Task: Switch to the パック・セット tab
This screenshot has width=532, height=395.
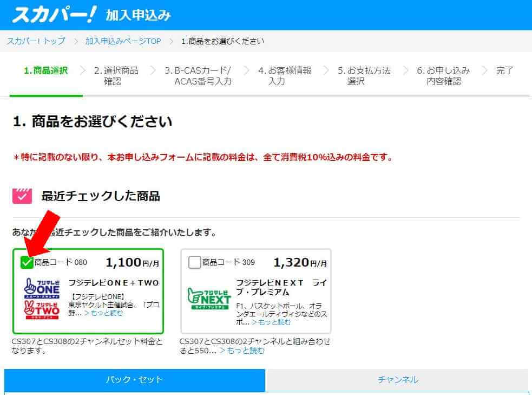Action: (135, 380)
